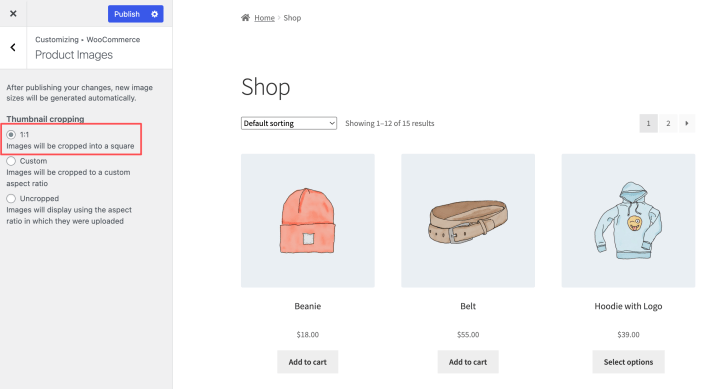
Task: Open the Beanie product thumbnail
Action: point(308,221)
